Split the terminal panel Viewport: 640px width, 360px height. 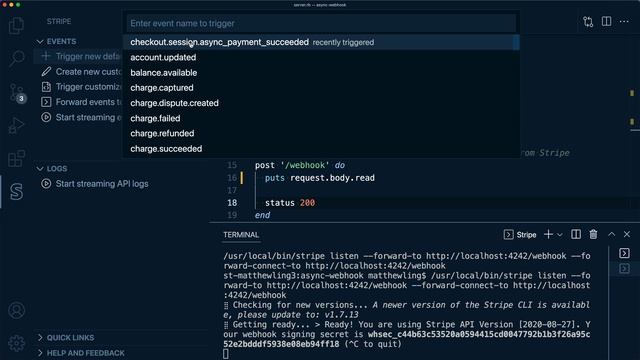(x=576, y=234)
